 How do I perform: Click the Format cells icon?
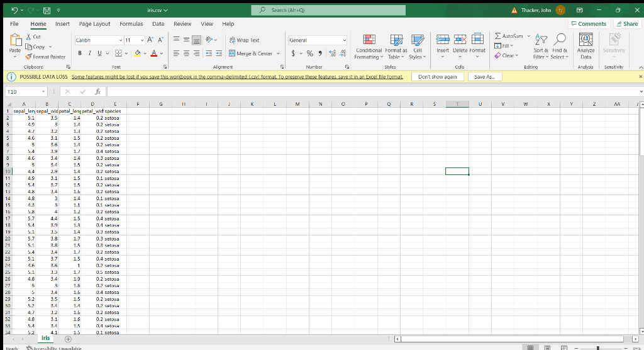click(x=477, y=40)
